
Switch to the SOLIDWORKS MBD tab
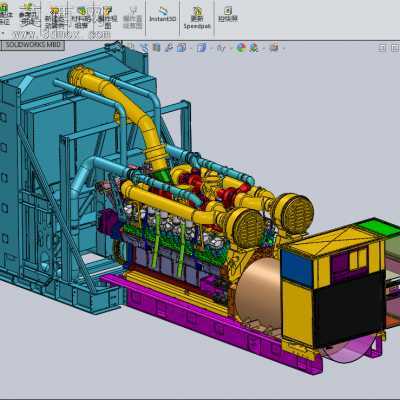(33, 45)
